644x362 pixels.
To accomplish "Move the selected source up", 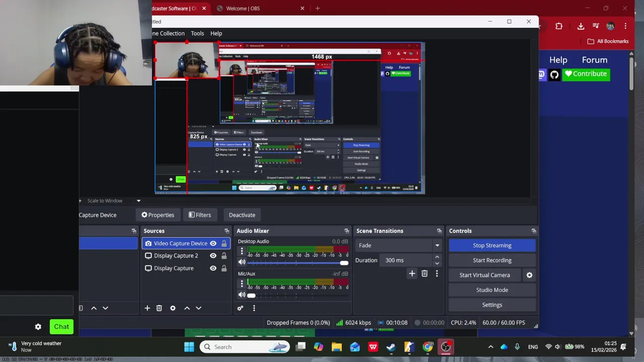I will [x=187, y=308].
